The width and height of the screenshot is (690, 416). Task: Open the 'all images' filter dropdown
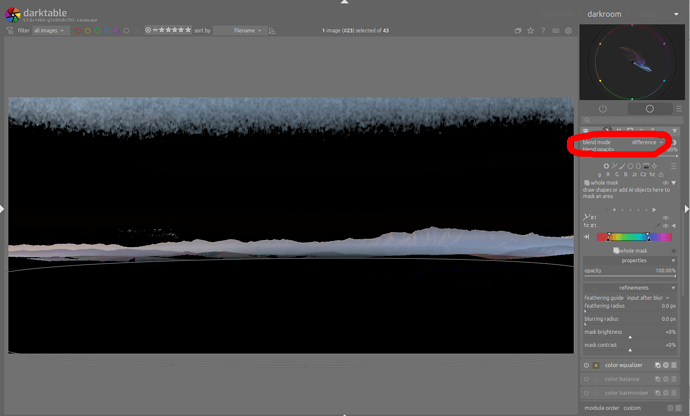coord(50,30)
